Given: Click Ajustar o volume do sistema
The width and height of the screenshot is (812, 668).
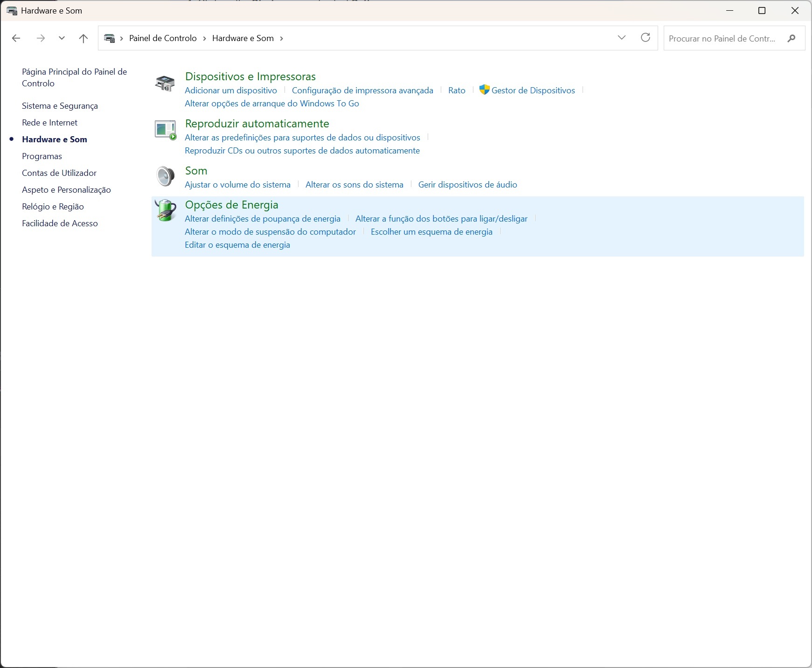Looking at the screenshot, I should coord(237,185).
